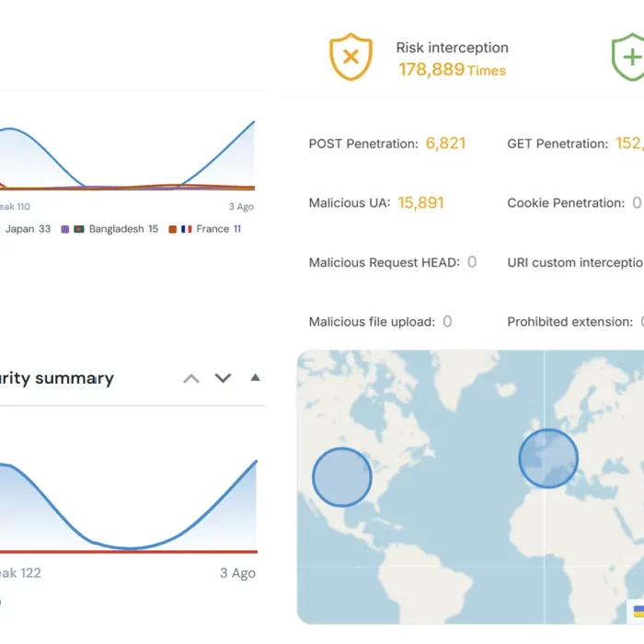The width and height of the screenshot is (644, 644).
Task: Click the map circle over Western Europe
Action: [548, 458]
